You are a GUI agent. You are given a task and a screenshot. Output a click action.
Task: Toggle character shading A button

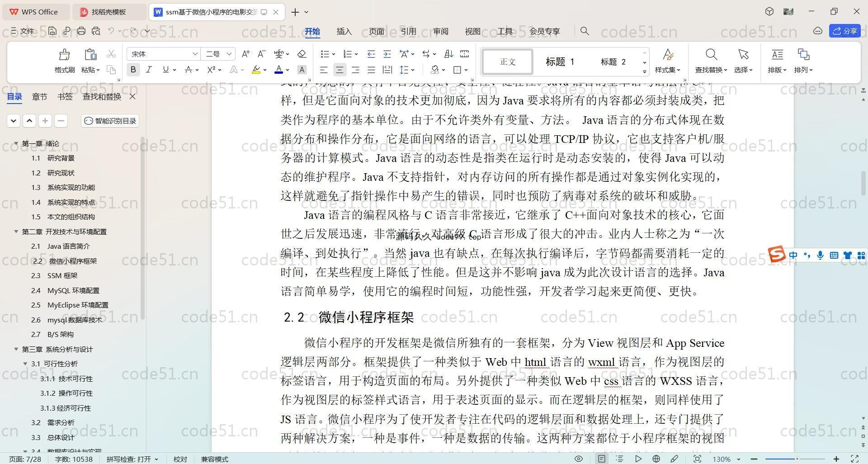[x=302, y=70]
